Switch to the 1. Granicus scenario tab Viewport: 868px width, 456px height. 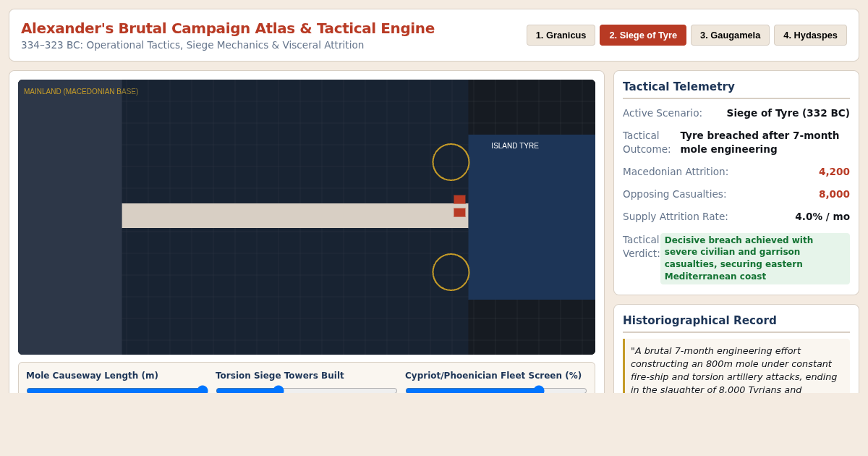coord(561,35)
